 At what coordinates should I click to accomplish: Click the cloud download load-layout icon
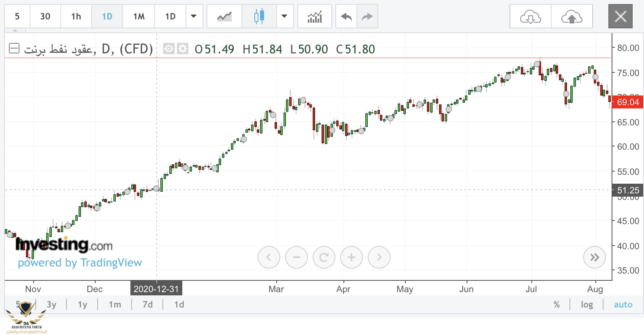[x=530, y=17]
